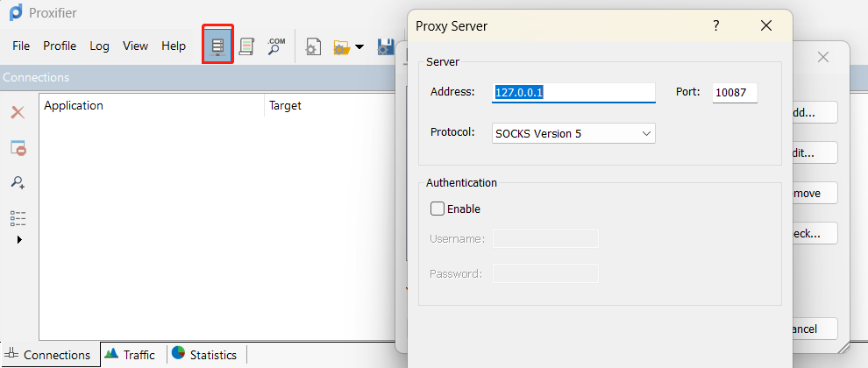Open the Protocol SOCKS Version 5 dropdown
Image resolution: width=868 pixels, height=368 pixels.
coord(573,133)
